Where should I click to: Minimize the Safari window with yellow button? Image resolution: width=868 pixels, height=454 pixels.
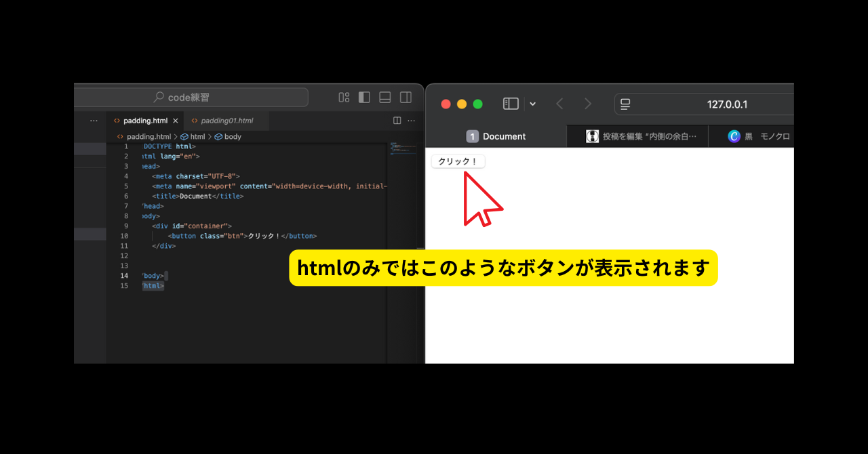click(462, 104)
